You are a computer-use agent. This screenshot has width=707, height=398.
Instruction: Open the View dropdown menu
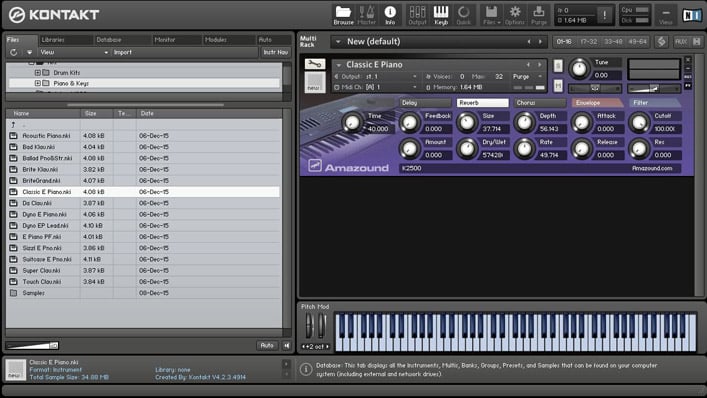(74, 52)
